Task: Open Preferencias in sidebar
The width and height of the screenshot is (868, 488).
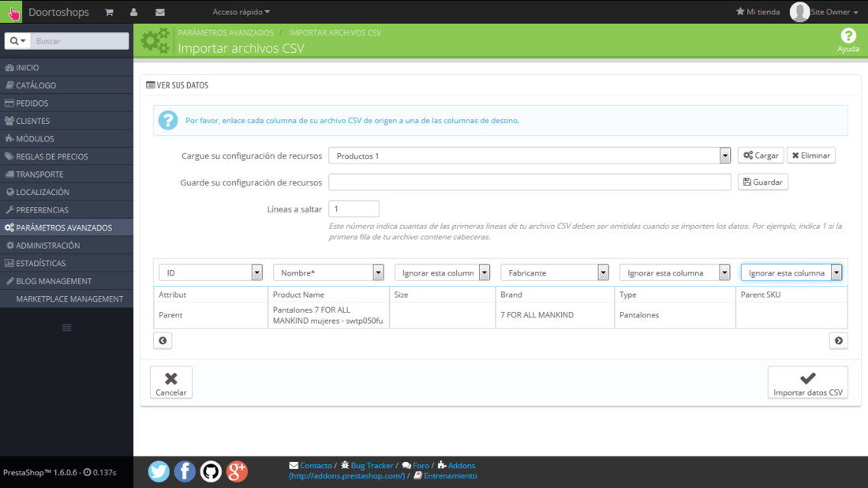Action: [66, 210]
